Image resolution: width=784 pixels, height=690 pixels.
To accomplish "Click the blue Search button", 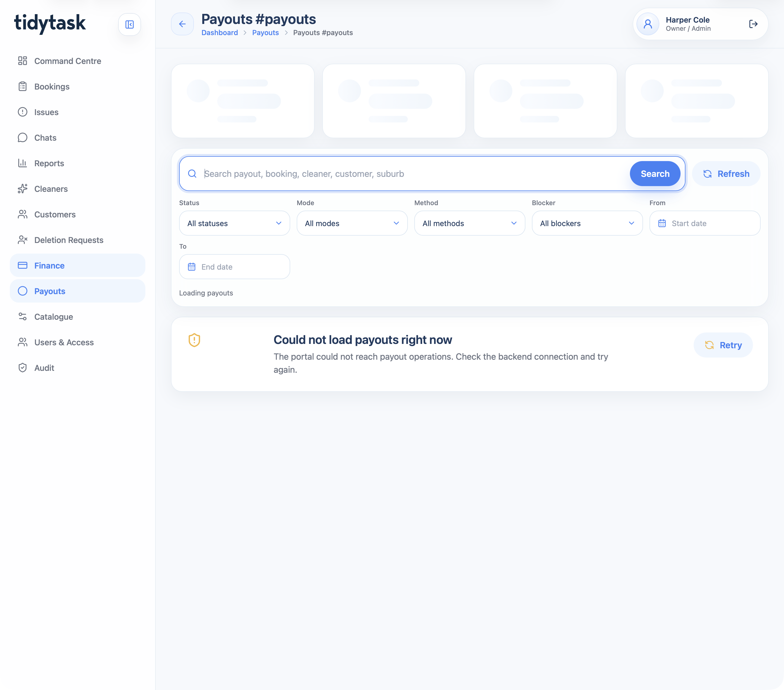I will (655, 174).
